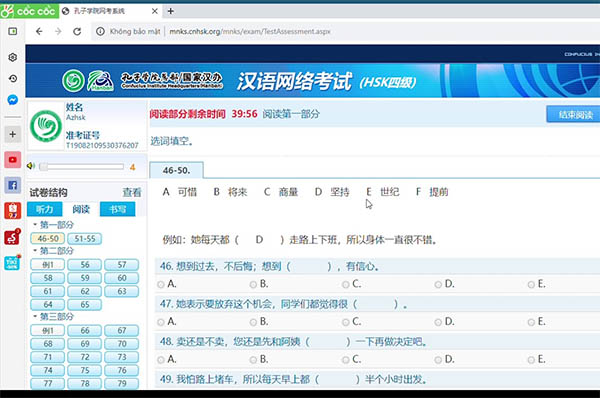Select answer E for question 47
The height and width of the screenshot is (398, 600).
[531, 322]
